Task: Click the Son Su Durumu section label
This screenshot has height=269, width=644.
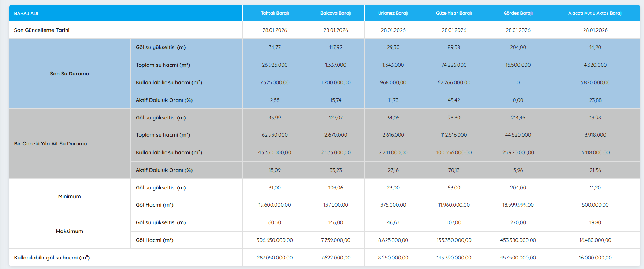Action: [x=69, y=74]
